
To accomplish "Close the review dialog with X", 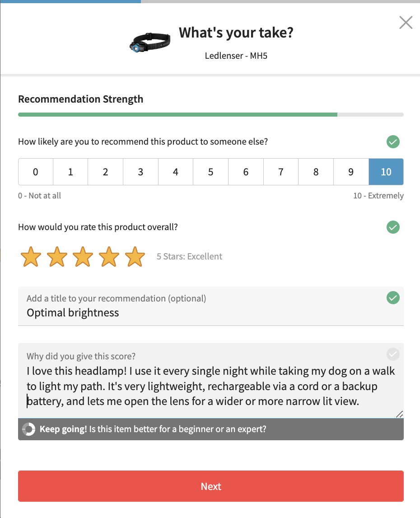I will (x=406, y=23).
